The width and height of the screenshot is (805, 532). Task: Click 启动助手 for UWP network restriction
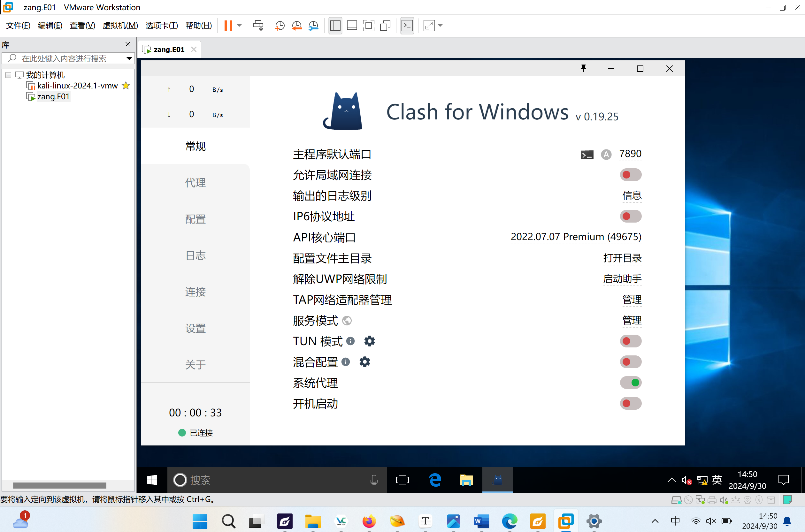[x=622, y=279]
